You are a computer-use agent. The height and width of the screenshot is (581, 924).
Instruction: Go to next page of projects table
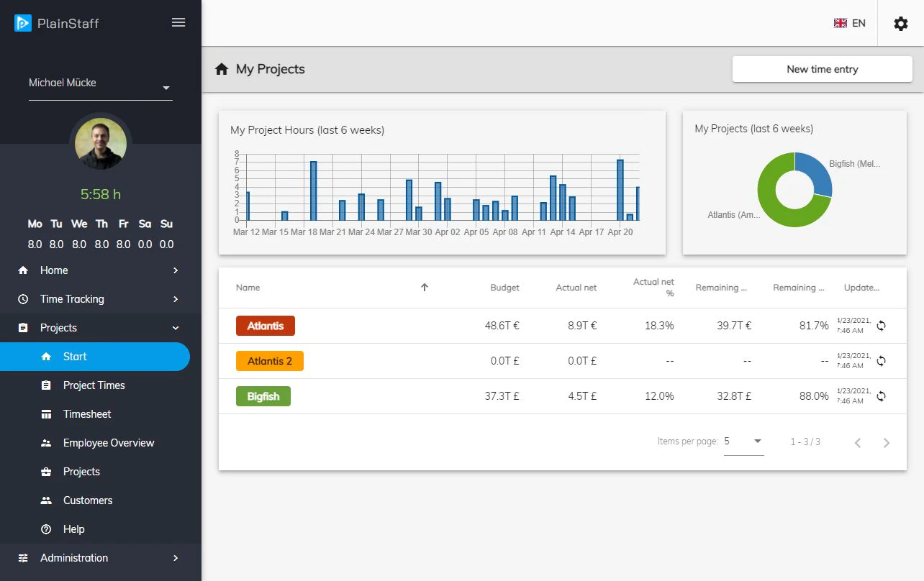[x=887, y=442]
